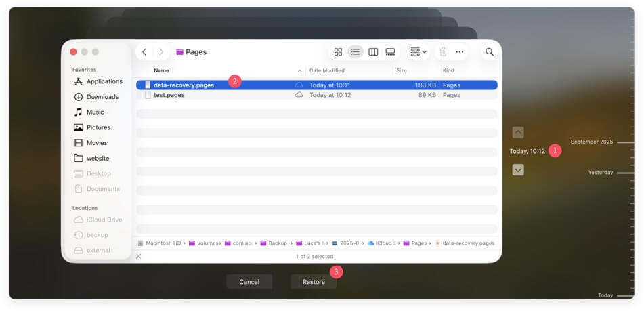Click iCloud Drive in the path bar
The image size is (644, 311).
pos(382,243)
